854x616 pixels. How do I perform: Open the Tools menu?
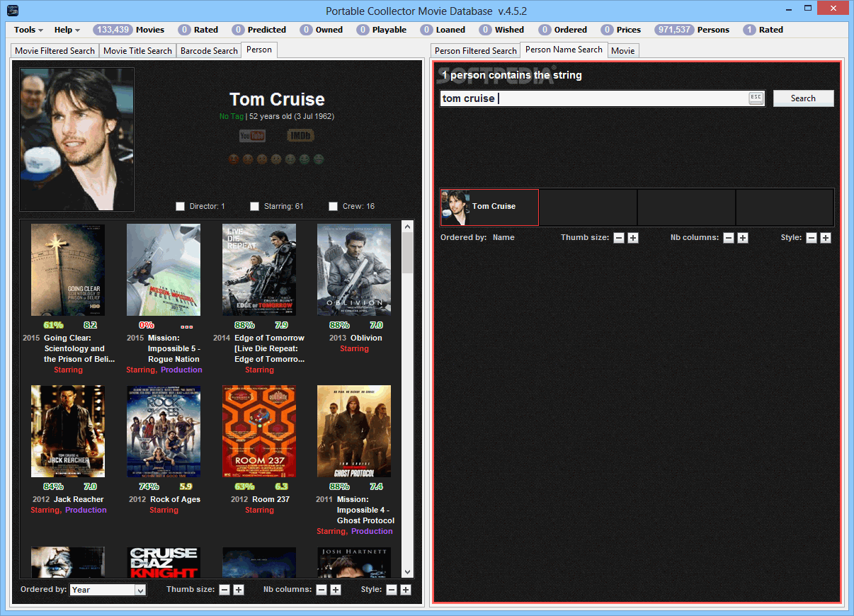pyautogui.click(x=28, y=30)
